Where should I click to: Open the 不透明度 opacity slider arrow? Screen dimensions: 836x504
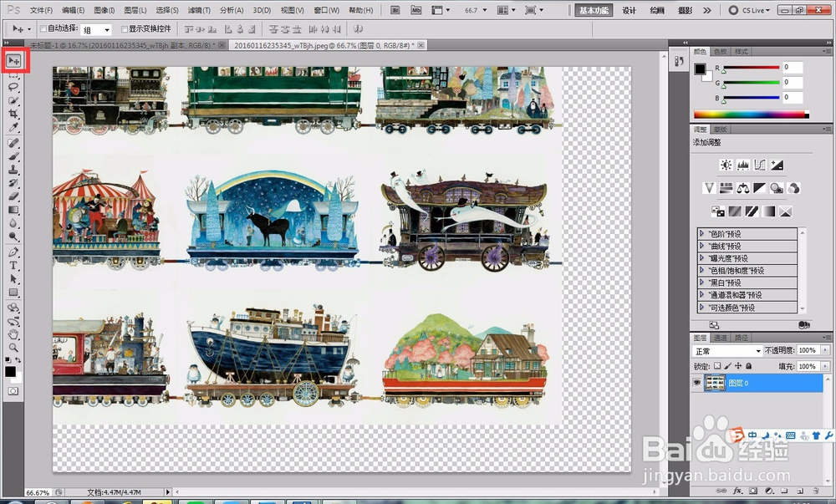tap(825, 350)
